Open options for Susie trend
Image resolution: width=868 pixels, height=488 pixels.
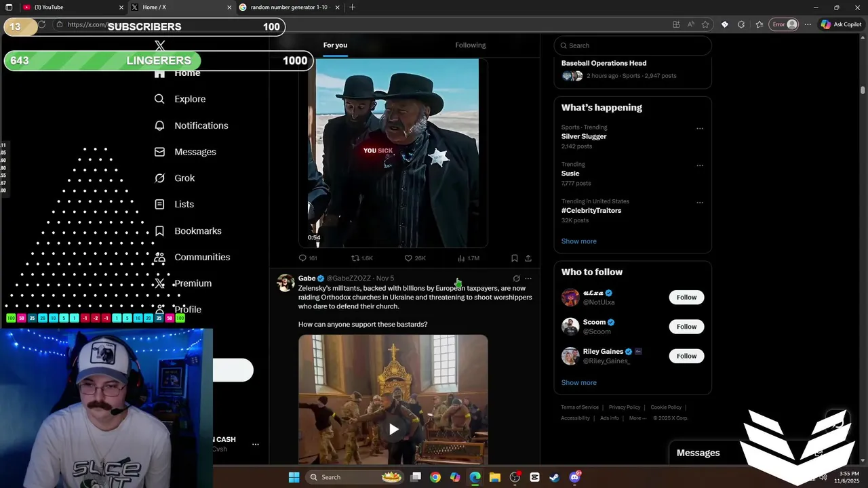(x=700, y=165)
